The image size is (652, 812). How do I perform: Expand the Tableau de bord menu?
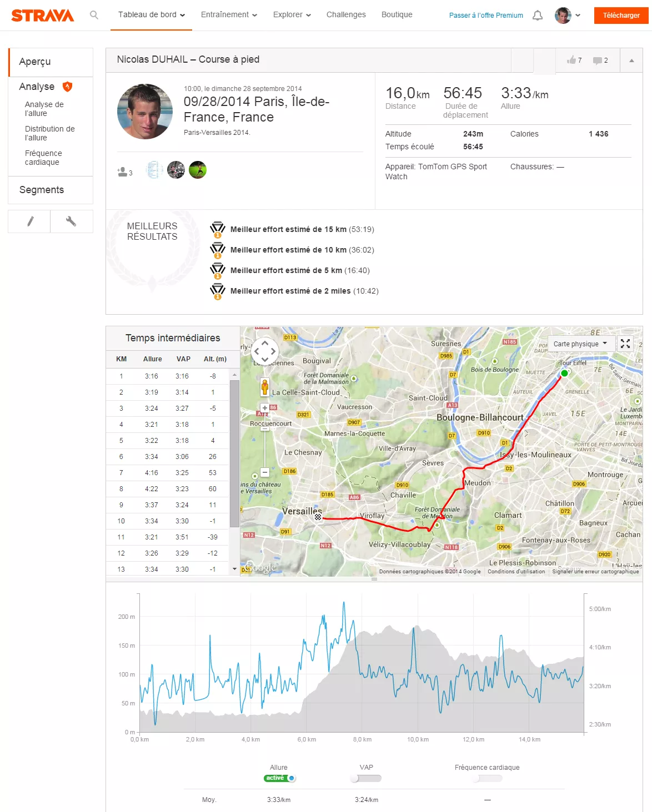[152, 15]
